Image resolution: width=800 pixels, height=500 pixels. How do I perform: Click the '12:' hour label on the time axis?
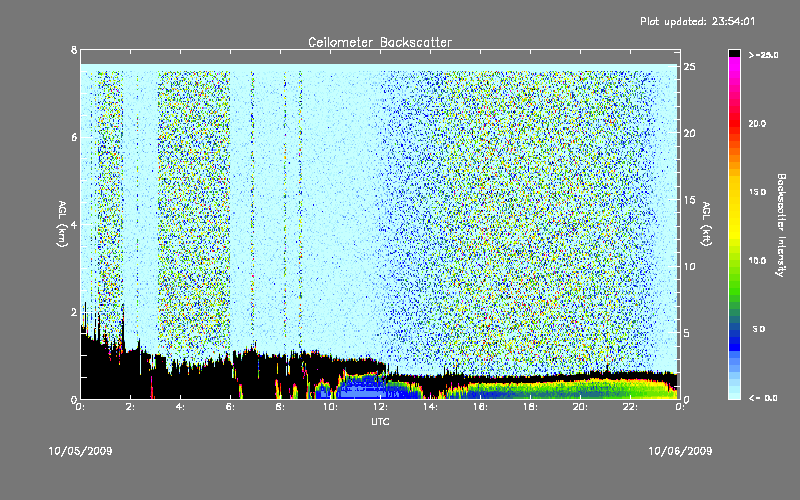(380, 407)
